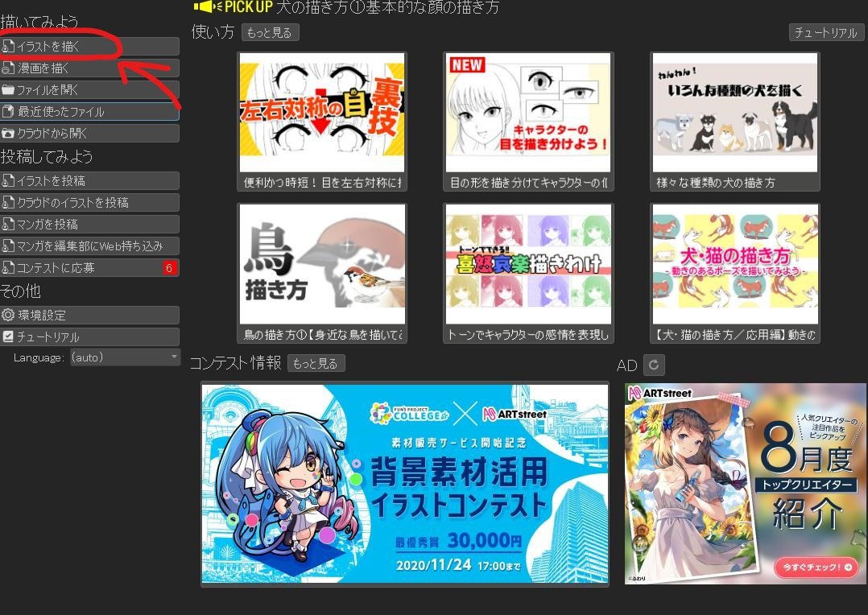This screenshot has width=868, height=615.
Task: Open the 鳥の描き方 tutorial thumbnail
Action: coord(322,263)
